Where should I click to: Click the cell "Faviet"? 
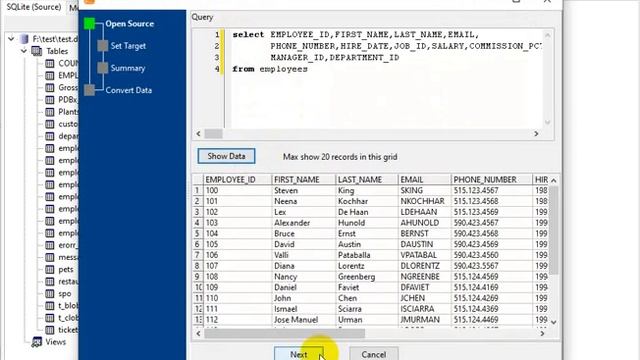pos(367,287)
